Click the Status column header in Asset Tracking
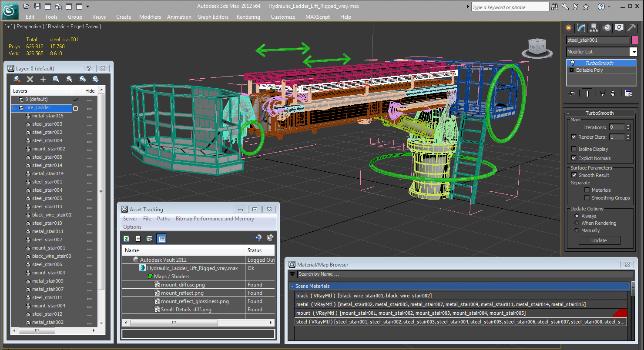644x350 pixels. pyautogui.click(x=260, y=250)
